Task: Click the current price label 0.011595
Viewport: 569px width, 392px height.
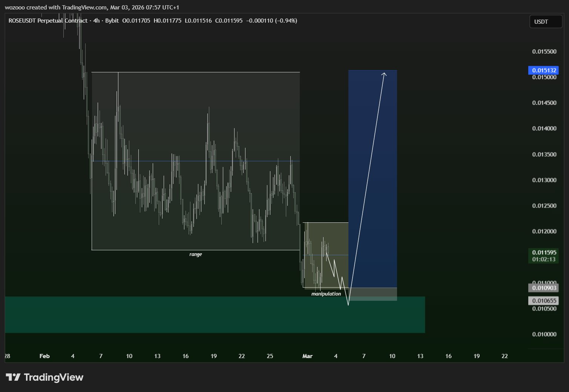Action: pos(544,253)
